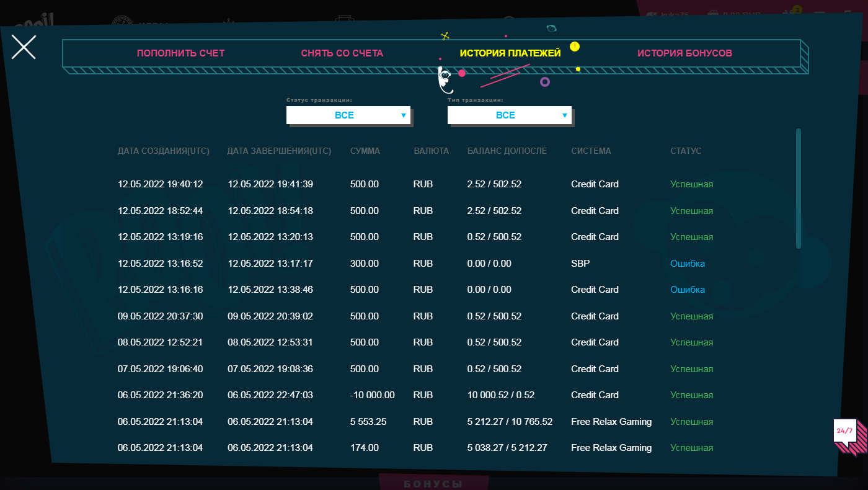This screenshot has height=490, width=868.
Task: Close the payments window with the X icon
Action: (x=24, y=47)
